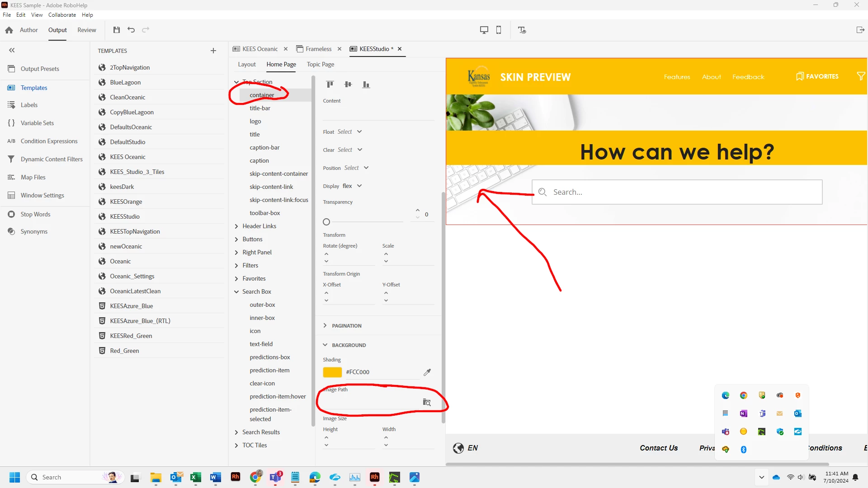The width and height of the screenshot is (868, 488).
Task: Collapse the left sidebar chevron icon
Action: [x=12, y=50]
